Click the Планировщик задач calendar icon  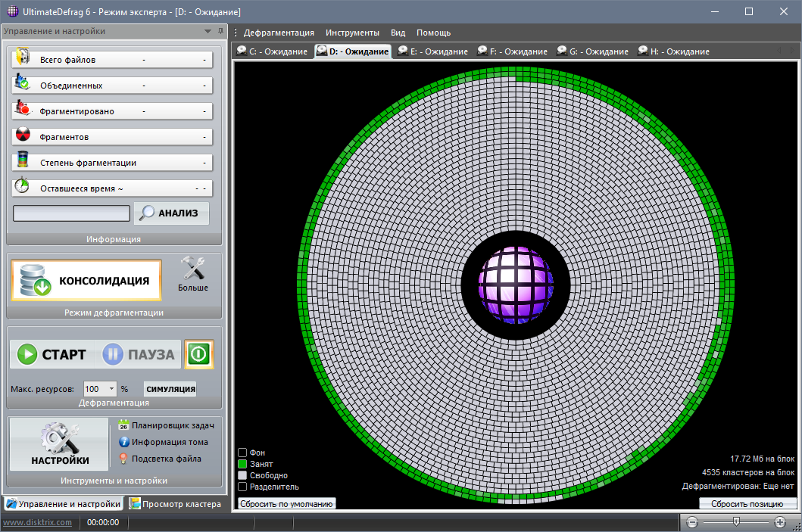123,425
